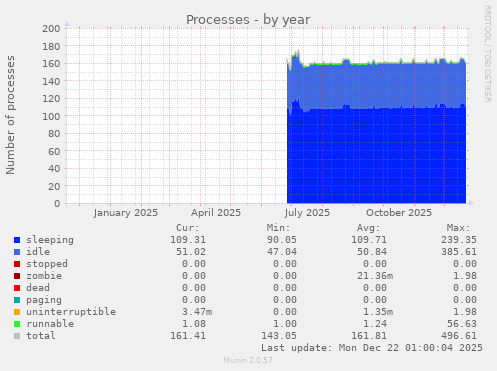Click the 'Min:' column header
The image size is (497, 371).
(278, 228)
